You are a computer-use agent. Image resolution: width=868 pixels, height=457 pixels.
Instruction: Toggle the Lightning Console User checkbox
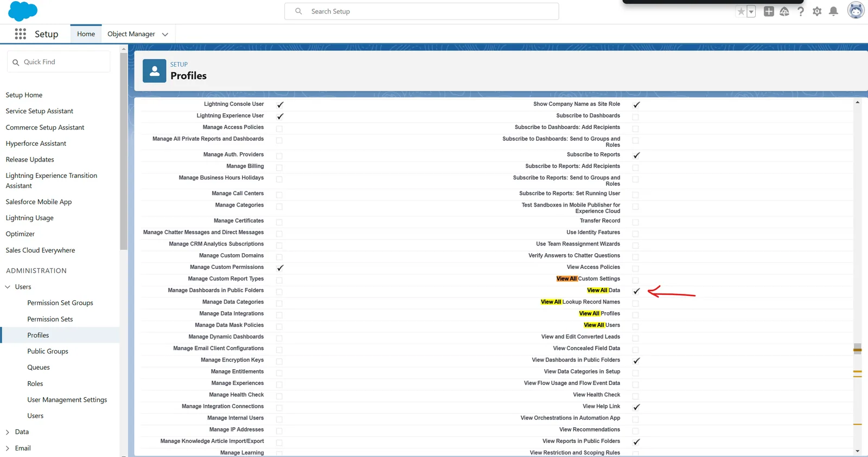280,105
